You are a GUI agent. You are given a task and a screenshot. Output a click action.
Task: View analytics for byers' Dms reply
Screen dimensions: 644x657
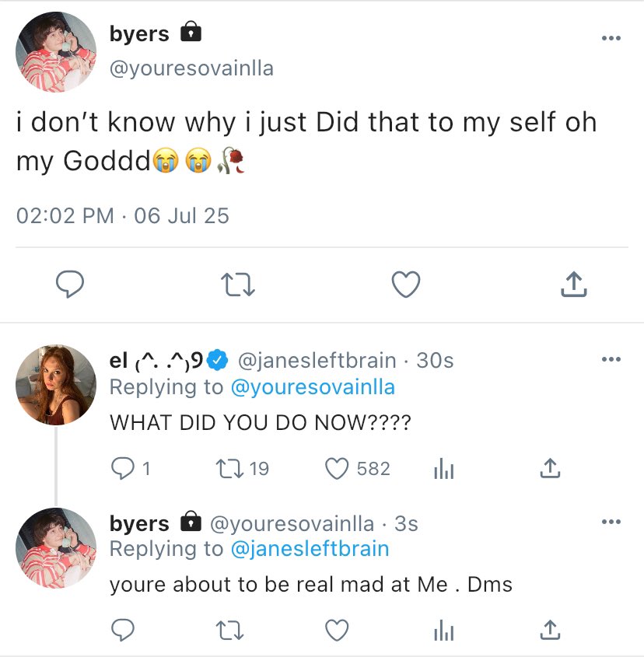pyautogui.click(x=442, y=631)
